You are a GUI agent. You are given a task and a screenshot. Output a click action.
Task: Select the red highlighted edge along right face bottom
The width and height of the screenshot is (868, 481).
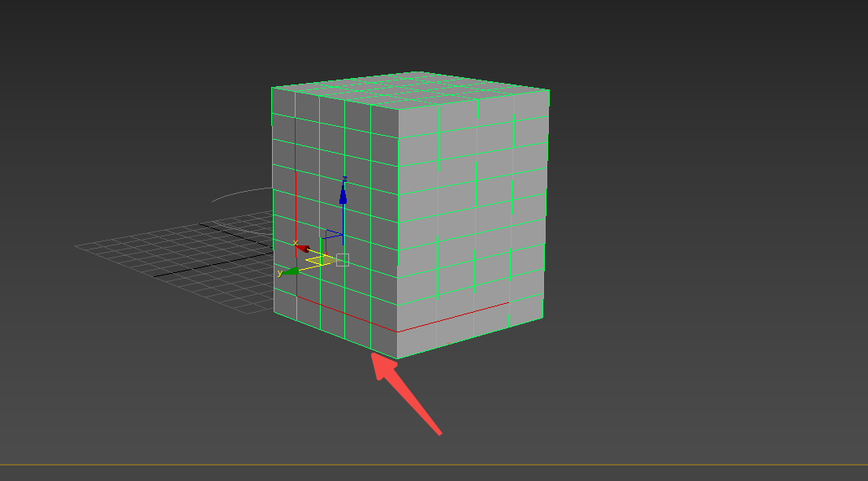click(x=455, y=318)
